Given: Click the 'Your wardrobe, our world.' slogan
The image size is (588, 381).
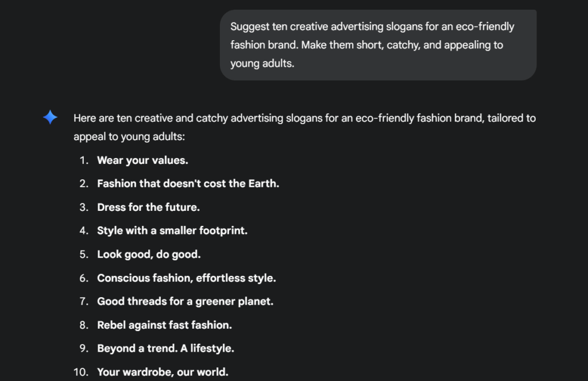Looking at the screenshot, I should tap(163, 372).
